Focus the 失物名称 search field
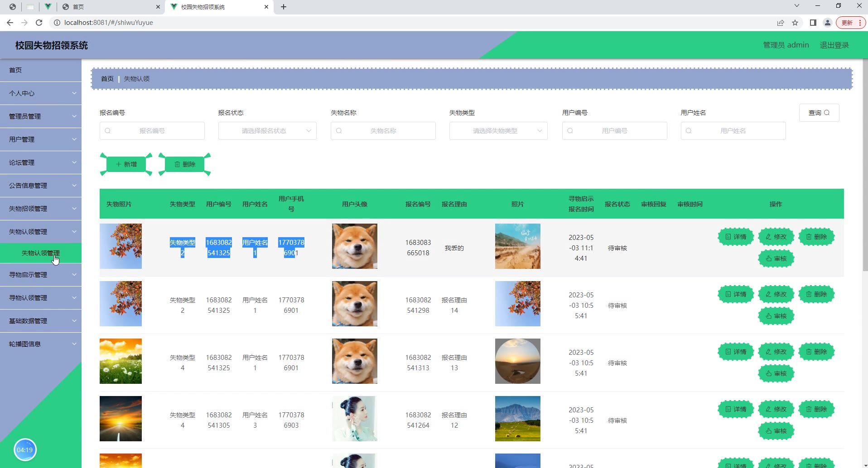The width and height of the screenshot is (868, 468). pyautogui.click(x=383, y=131)
